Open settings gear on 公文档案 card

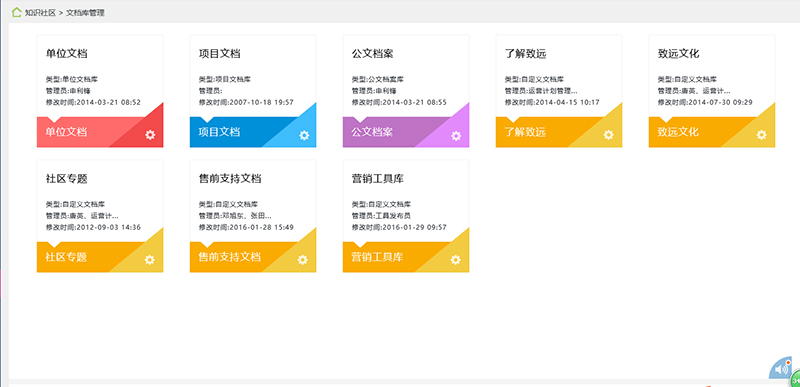[456, 136]
